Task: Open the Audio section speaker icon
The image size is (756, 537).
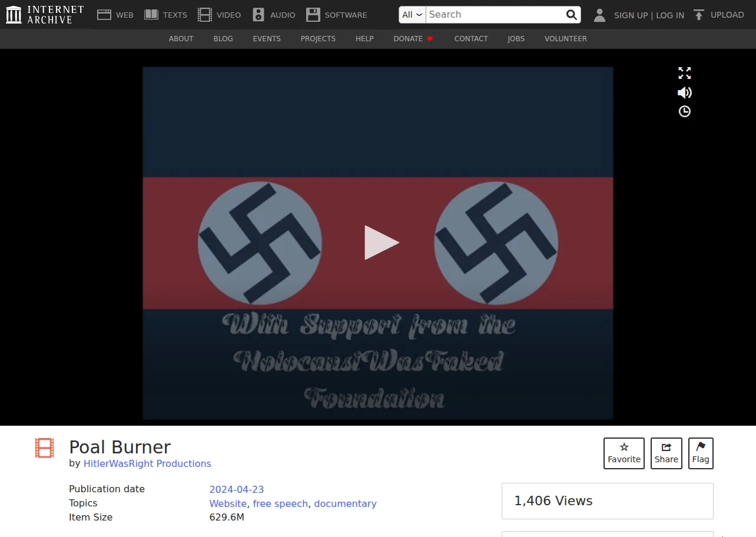Action: pyautogui.click(x=258, y=15)
